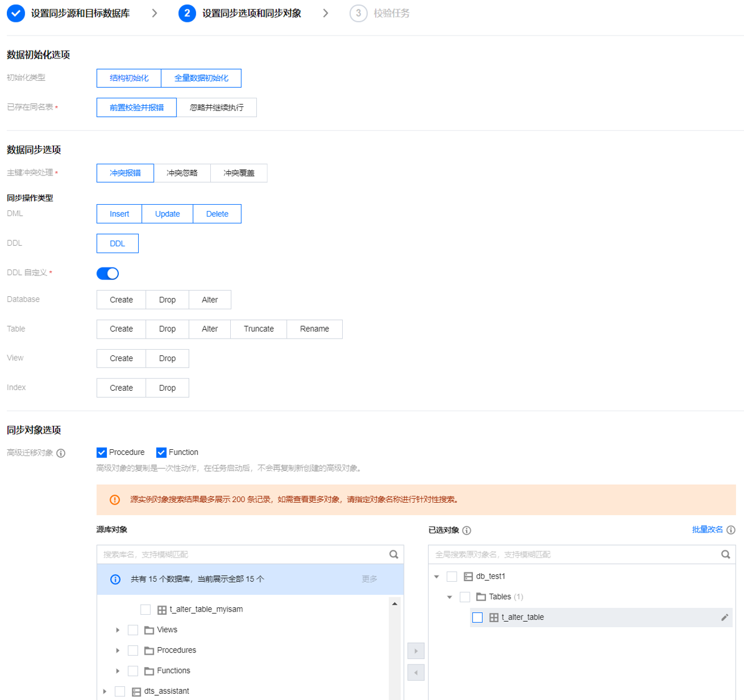Click the info icon next to 高级迁移对象
This screenshot has width=744, height=700.
[61, 453]
